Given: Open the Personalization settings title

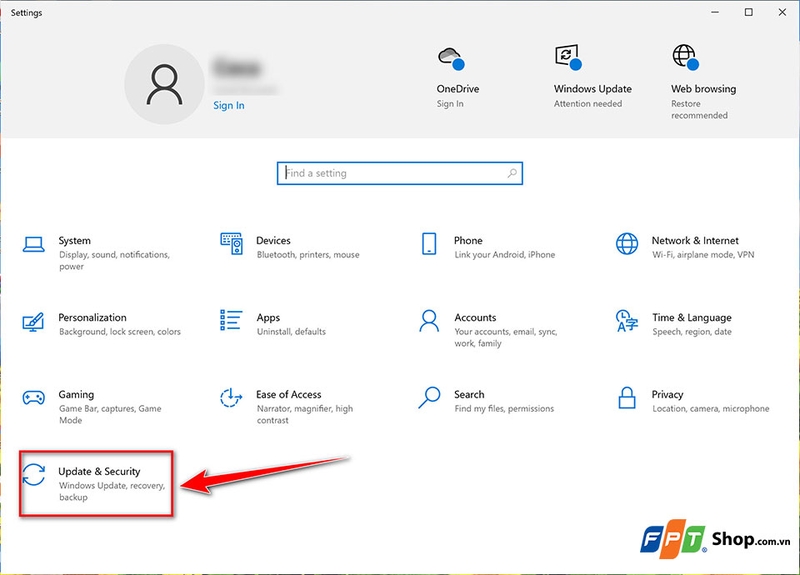Looking at the screenshot, I should [92, 318].
